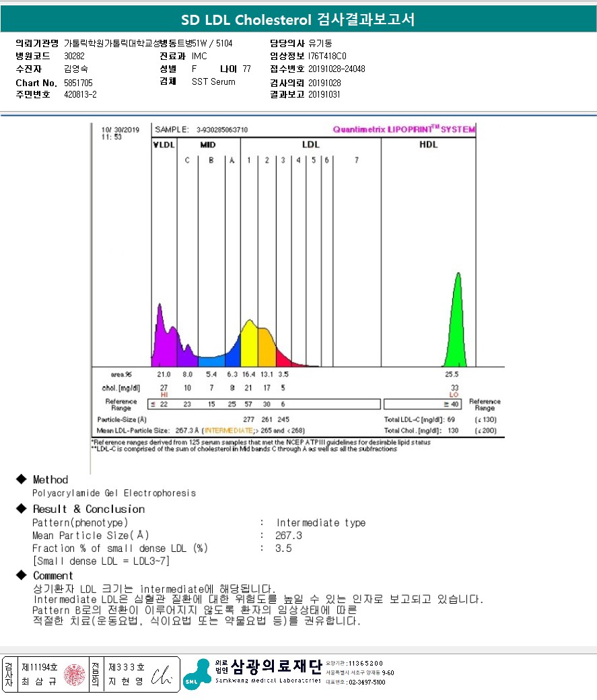Screen dimensions: 597x700
Task: Click the care institution number 11365200
Action: 365,664
